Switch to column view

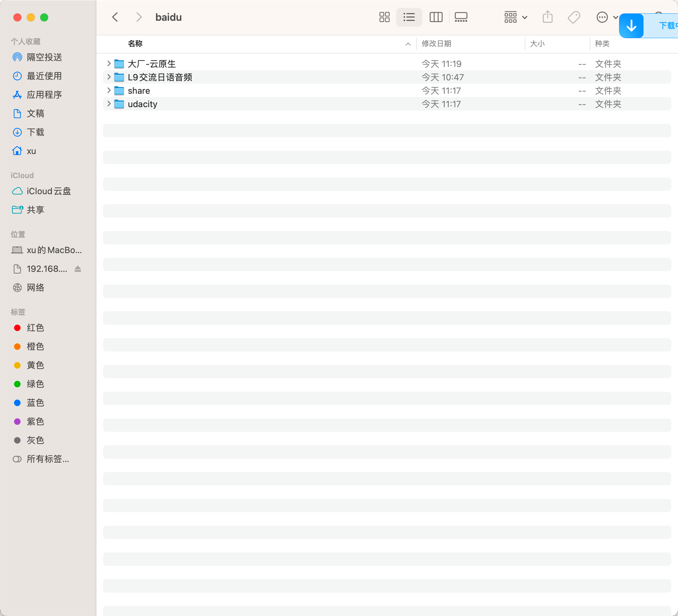pos(436,17)
